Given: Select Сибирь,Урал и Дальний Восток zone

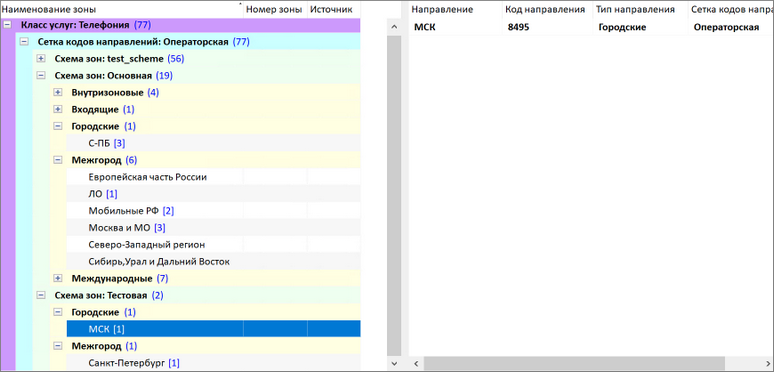Looking at the screenshot, I should (213, 261).
